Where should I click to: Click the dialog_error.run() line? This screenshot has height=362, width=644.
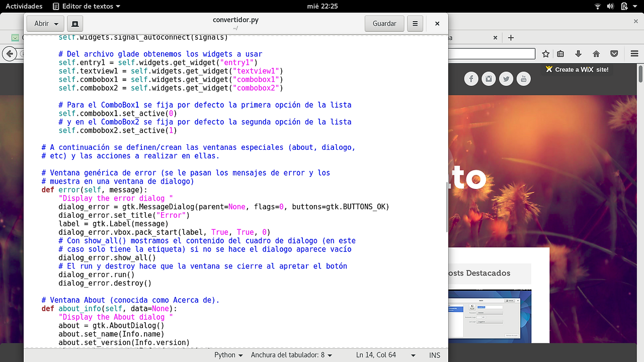97,275
